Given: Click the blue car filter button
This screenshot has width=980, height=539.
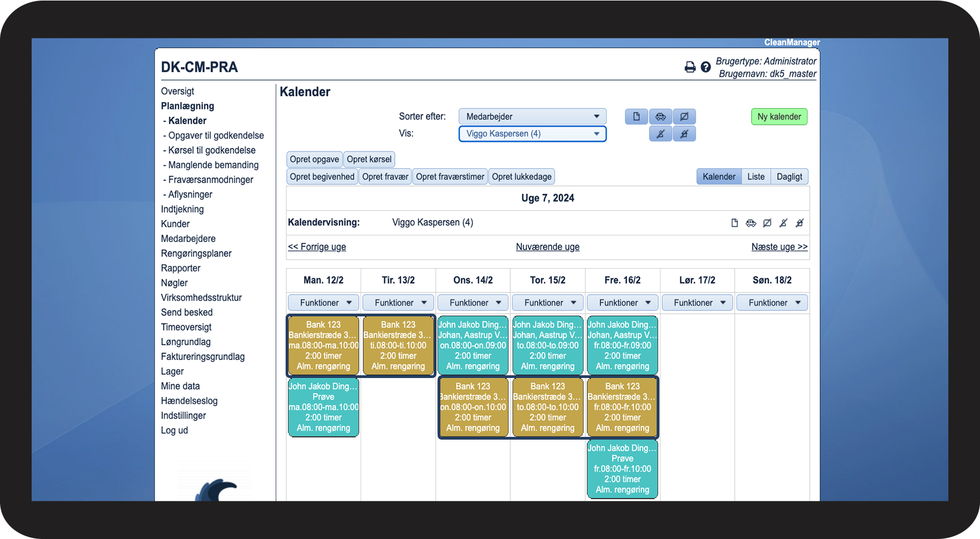Looking at the screenshot, I should pyautogui.click(x=661, y=117).
